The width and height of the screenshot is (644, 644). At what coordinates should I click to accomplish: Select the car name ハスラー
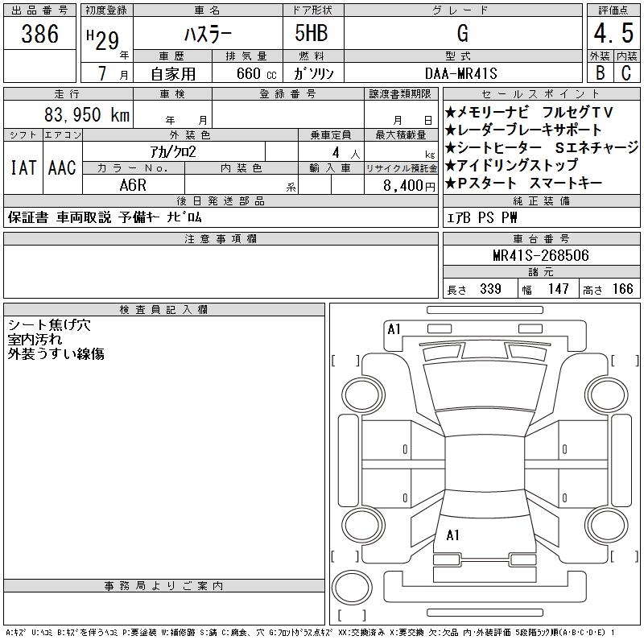click(208, 35)
